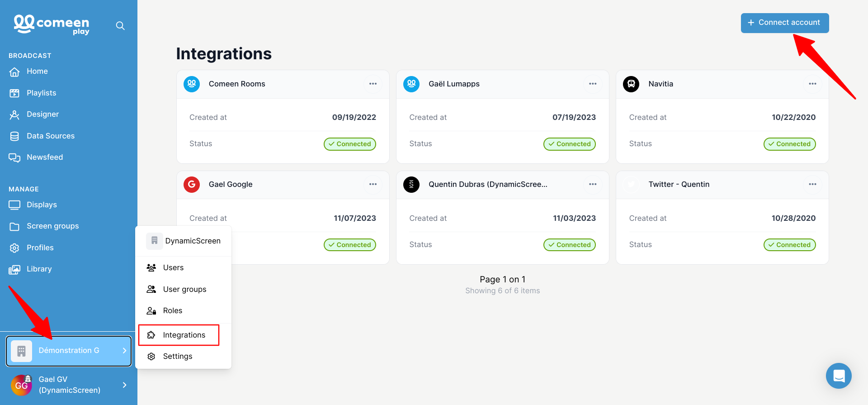Click the Data Sources database icon

(14, 136)
